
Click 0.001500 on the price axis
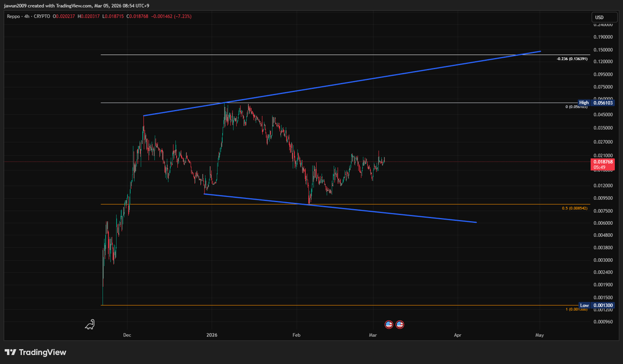[x=602, y=297]
